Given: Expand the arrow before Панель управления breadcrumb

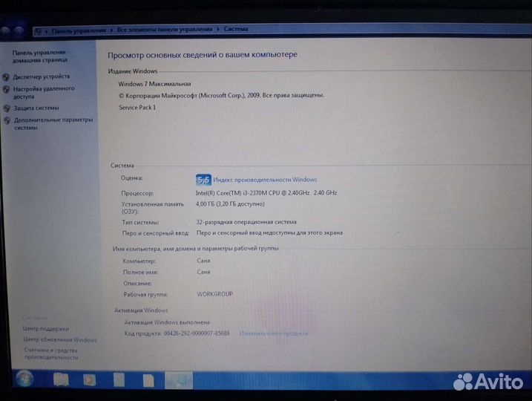Looking at the screenshot, I should pos(47,32).
